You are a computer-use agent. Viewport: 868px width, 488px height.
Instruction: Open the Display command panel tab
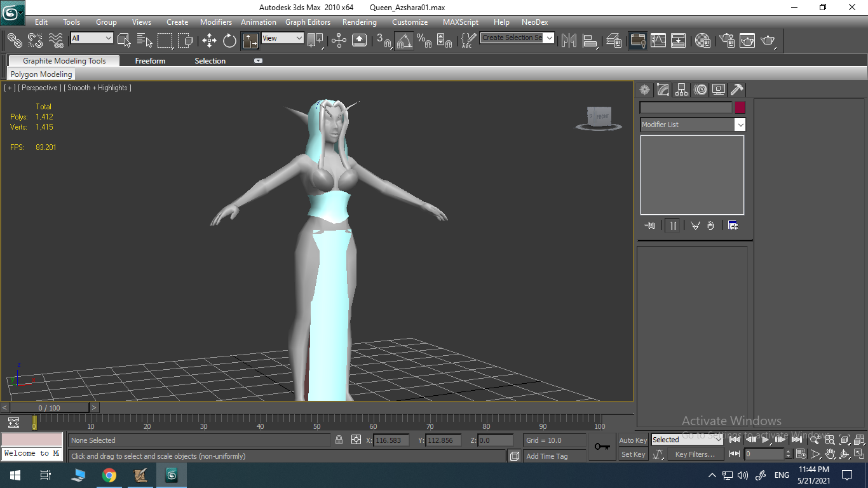click(x=719, y=90)
